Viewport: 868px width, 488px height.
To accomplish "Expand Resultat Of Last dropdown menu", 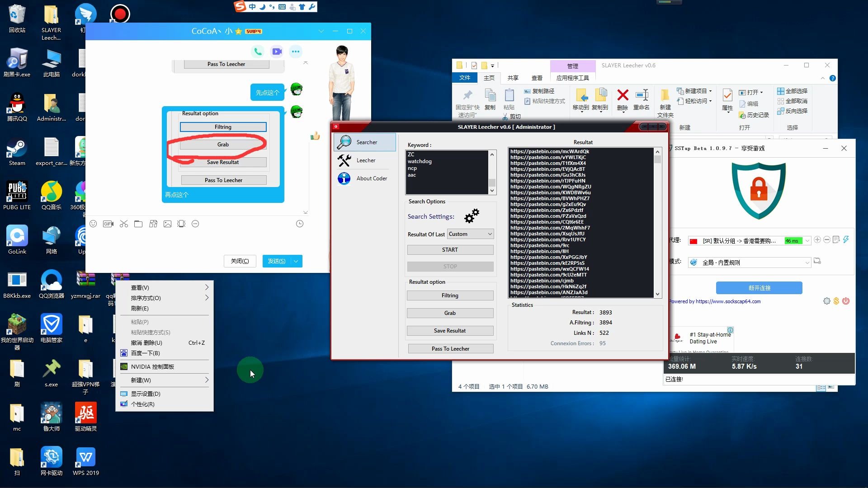I will click(490, 234).
